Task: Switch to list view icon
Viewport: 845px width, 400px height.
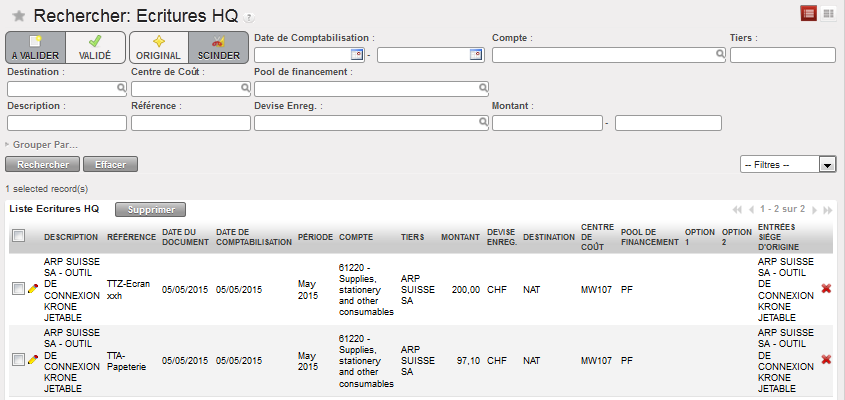Action: point(808,14)
